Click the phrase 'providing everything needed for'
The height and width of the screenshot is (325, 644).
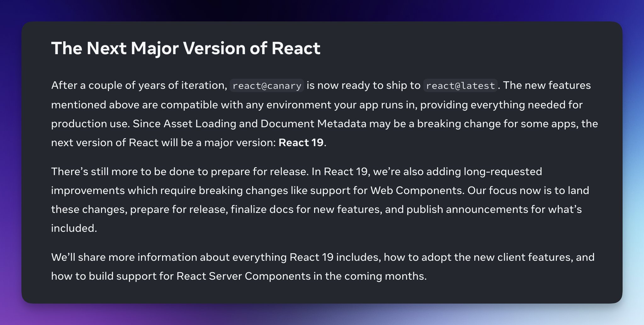(501, 105)
